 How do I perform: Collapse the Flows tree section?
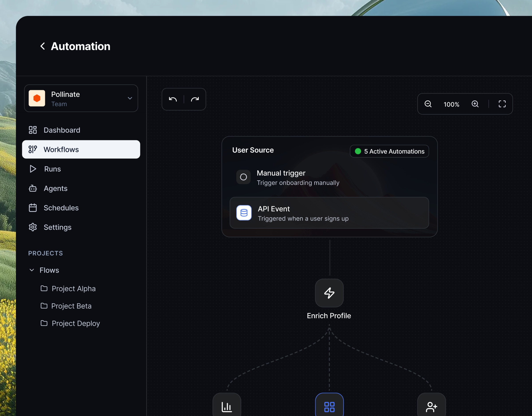32,270
